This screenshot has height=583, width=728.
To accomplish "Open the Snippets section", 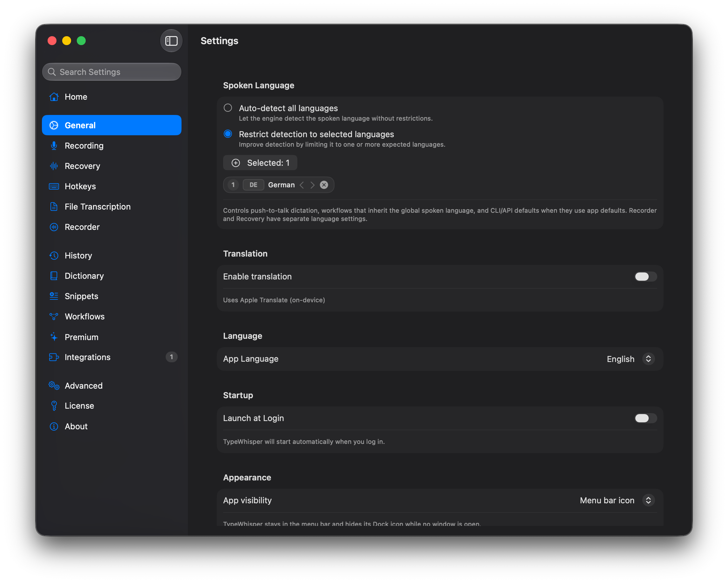I will click(111, 296).
